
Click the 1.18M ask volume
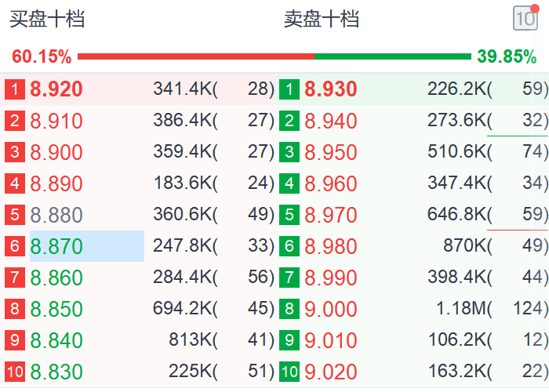(467, 309)
